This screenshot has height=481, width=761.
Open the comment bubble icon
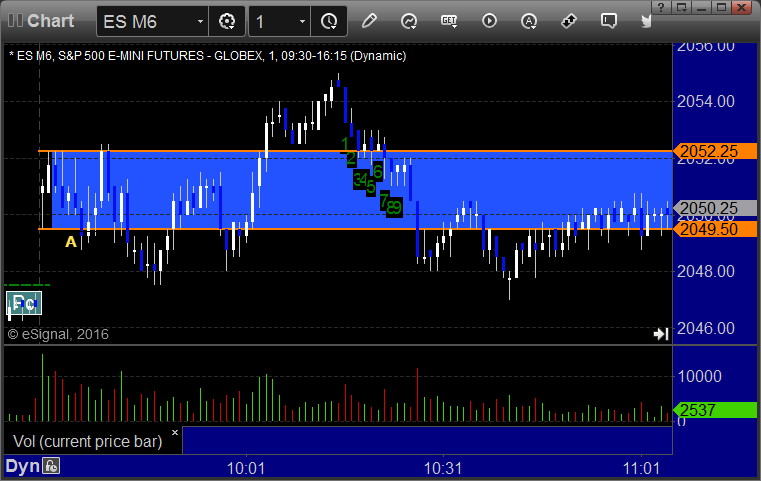pos(609,21)
